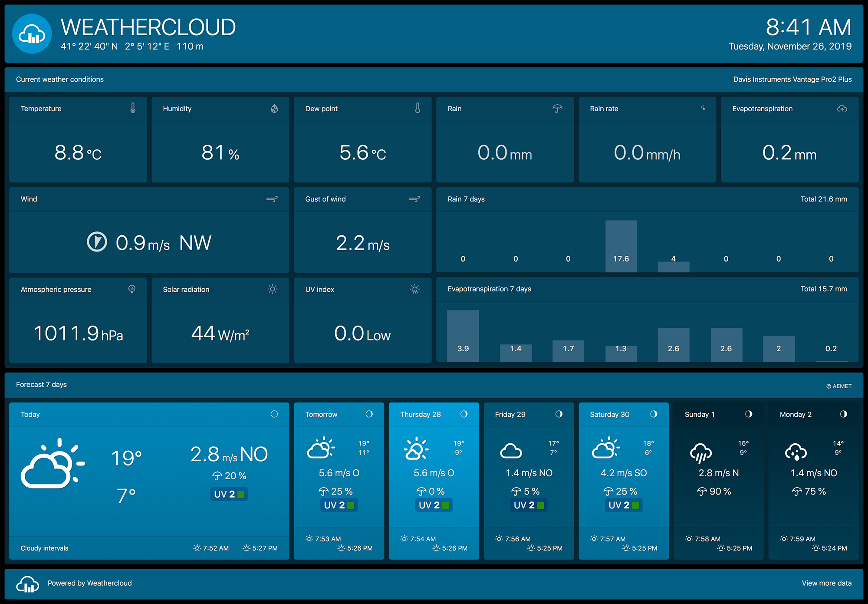Click Monday 2 rain cloud icon

(796, 452)
